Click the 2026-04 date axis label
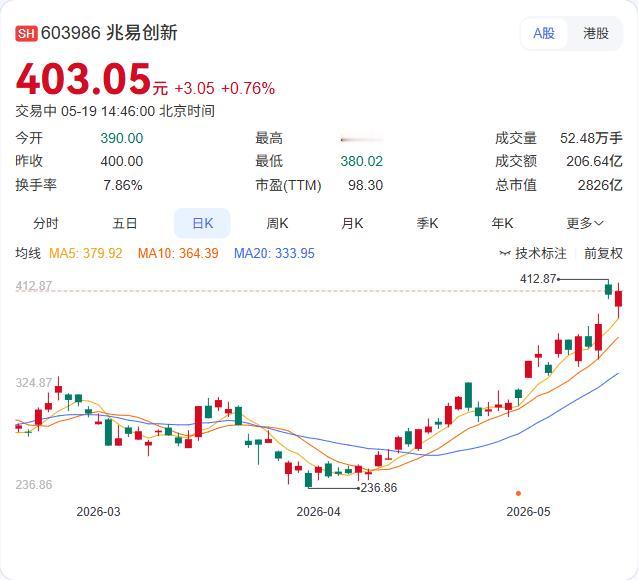Viewport: 638px width, 580px height. coord(318,512)
